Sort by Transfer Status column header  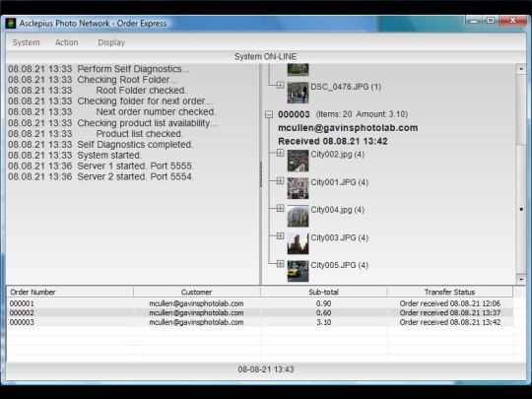point(450,292)
